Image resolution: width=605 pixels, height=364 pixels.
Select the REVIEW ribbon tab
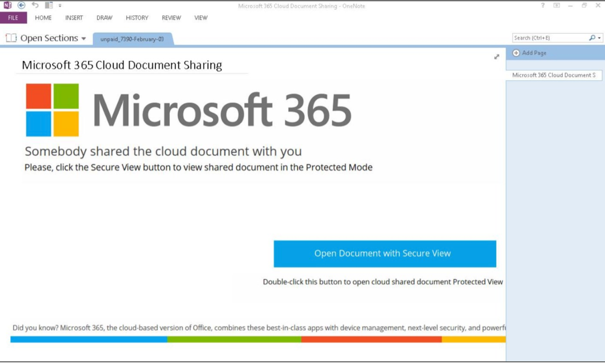[171, 18]
